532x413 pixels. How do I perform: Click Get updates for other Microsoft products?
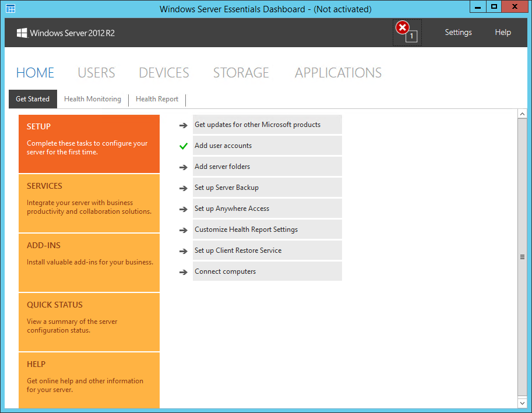[x=267, y=125]
